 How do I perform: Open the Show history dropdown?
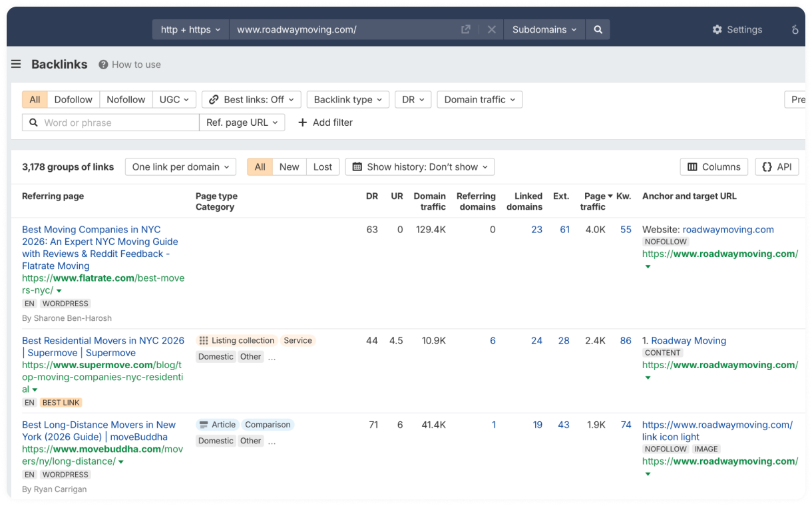[x=420, y=166]
